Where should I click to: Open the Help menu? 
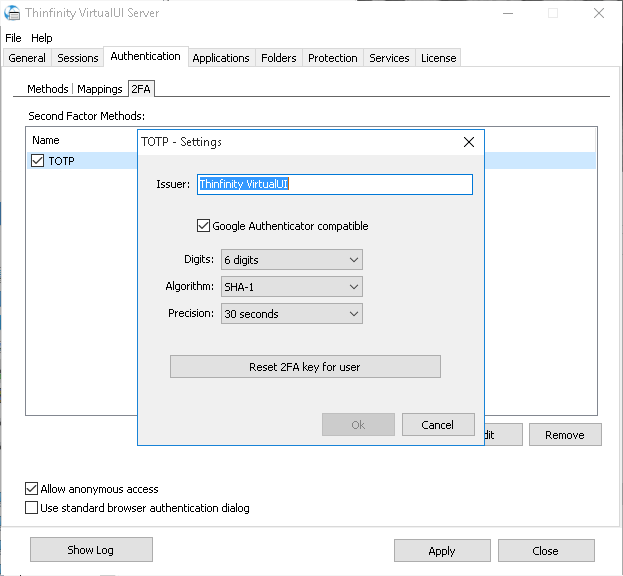click(x=41, y=38)
